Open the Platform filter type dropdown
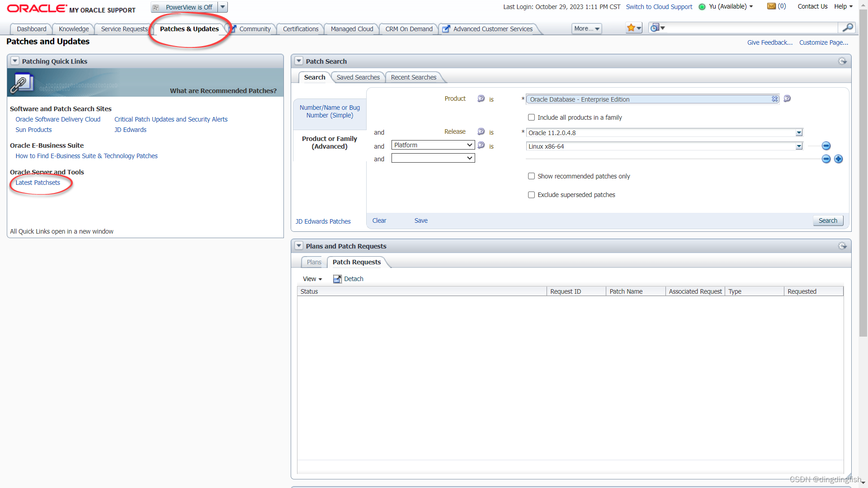The height and width of the screenshot is (488, 868). coord(433,145)
